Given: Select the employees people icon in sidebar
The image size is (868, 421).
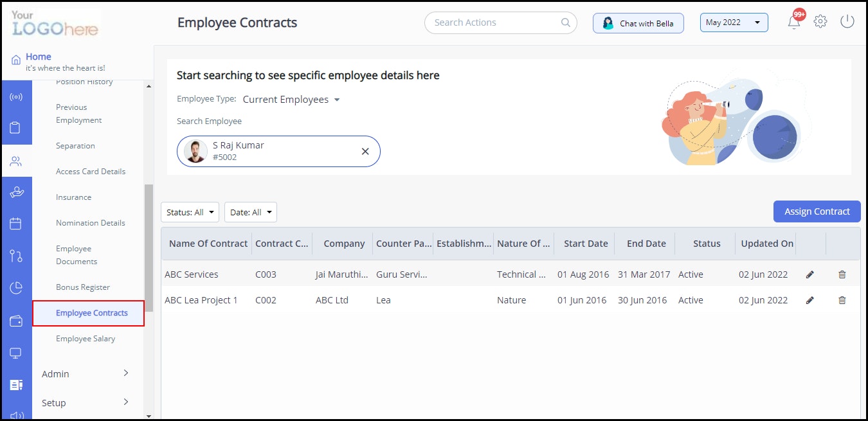Looking at the screenshot, I should coord(16,161).
